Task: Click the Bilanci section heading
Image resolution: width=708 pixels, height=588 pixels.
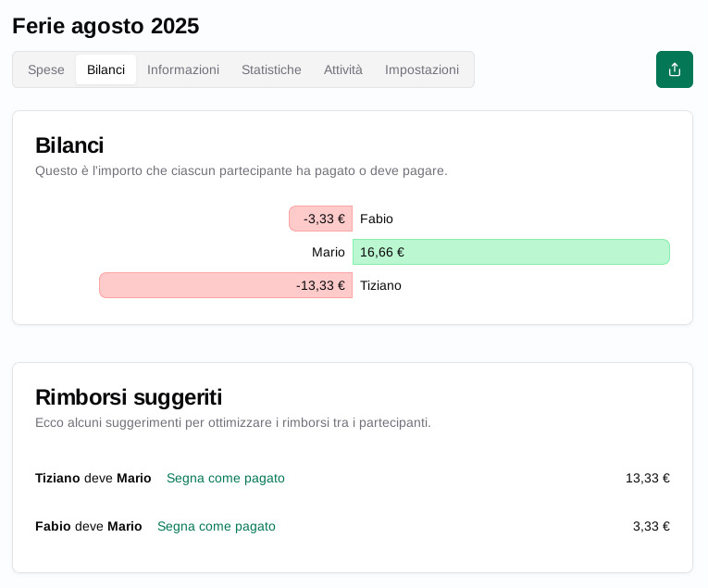Action: click(69, 145)
